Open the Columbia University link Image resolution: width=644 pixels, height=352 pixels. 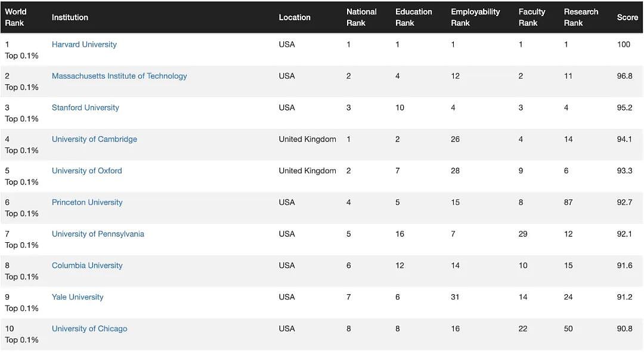click(x=87, y=265)
